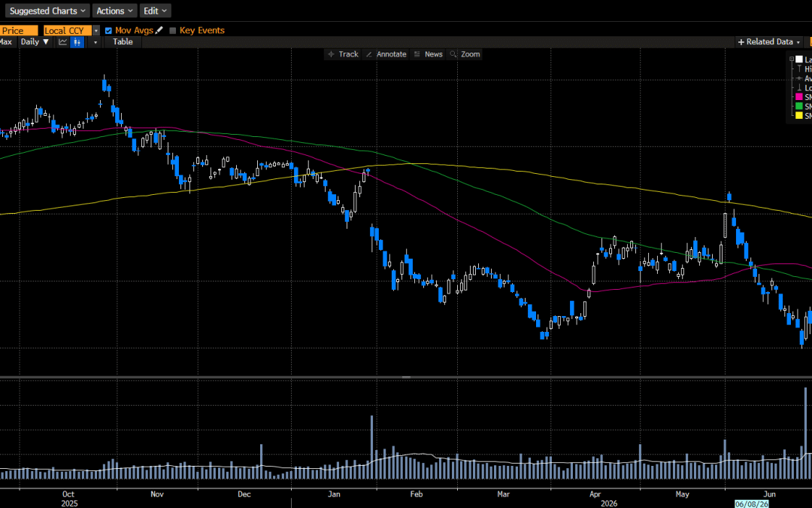Screen dimensions: 812x508
Task: Open the Actions menu
Action: click(114, 11)
